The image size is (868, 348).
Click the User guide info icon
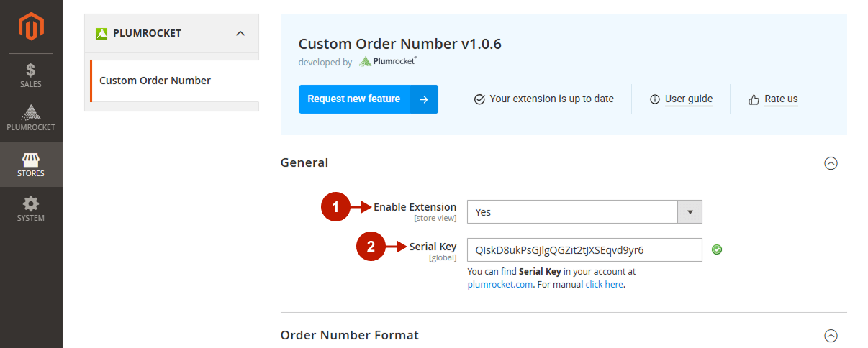click(654, 99)
